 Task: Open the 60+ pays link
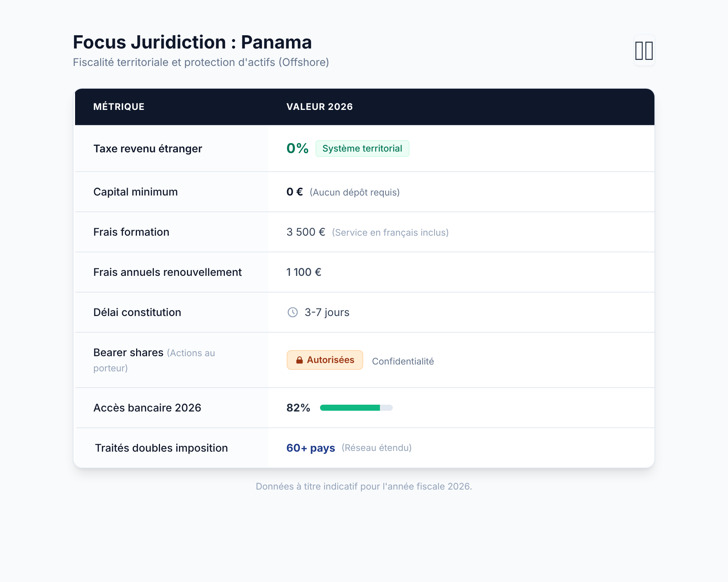(x=310, y=447)
